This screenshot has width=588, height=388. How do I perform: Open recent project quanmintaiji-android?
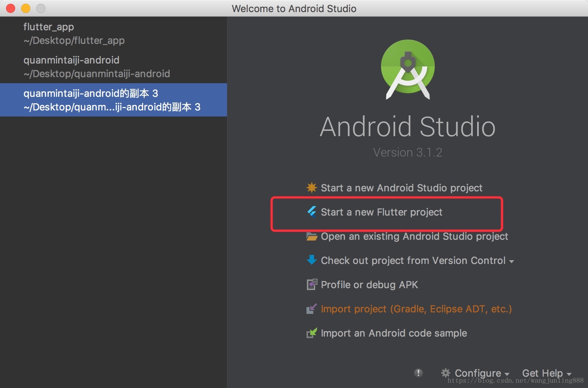click(x=114, y=67)
